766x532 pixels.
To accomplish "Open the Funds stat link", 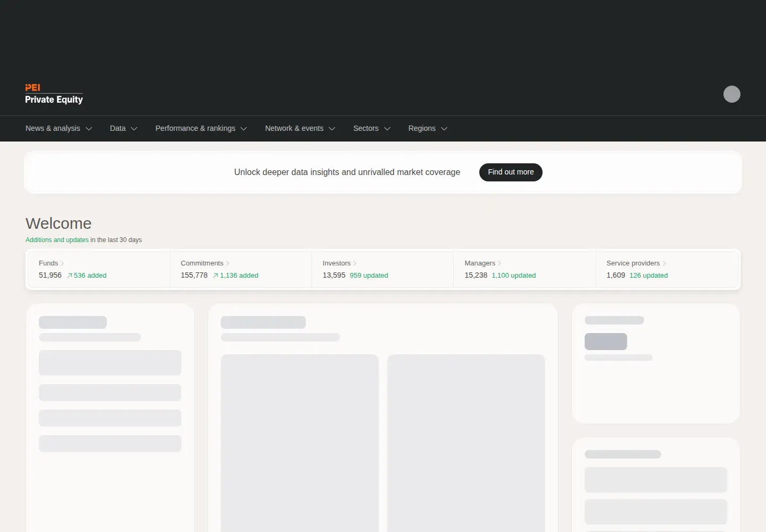I will coord(51,263).
